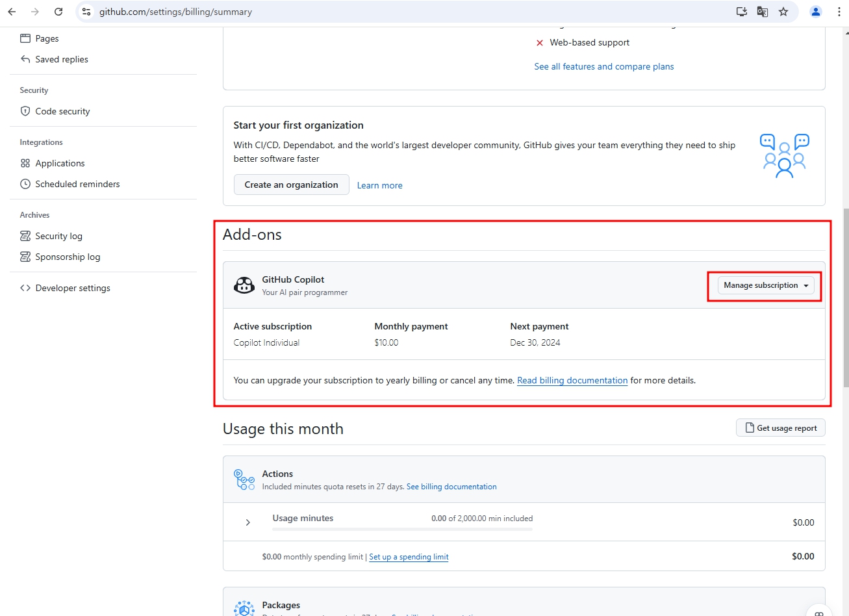Go to Developer settings
849x616 pixels.
pos(73,288)
